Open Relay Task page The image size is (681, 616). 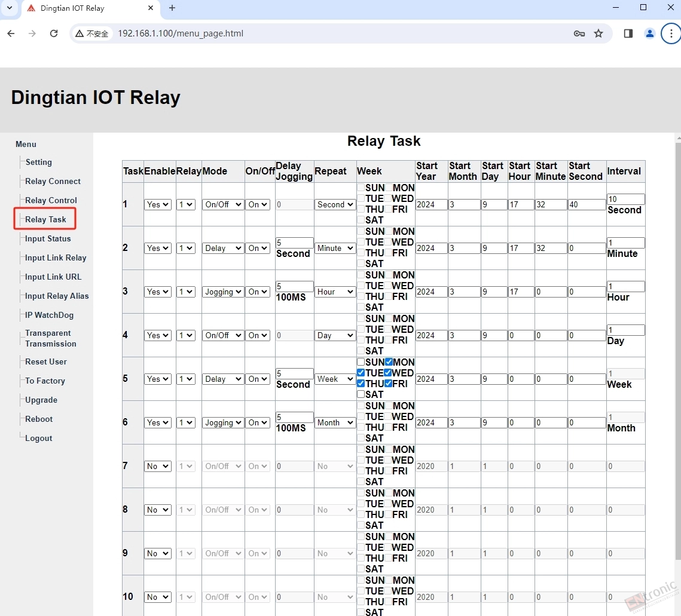coord(45,219)
